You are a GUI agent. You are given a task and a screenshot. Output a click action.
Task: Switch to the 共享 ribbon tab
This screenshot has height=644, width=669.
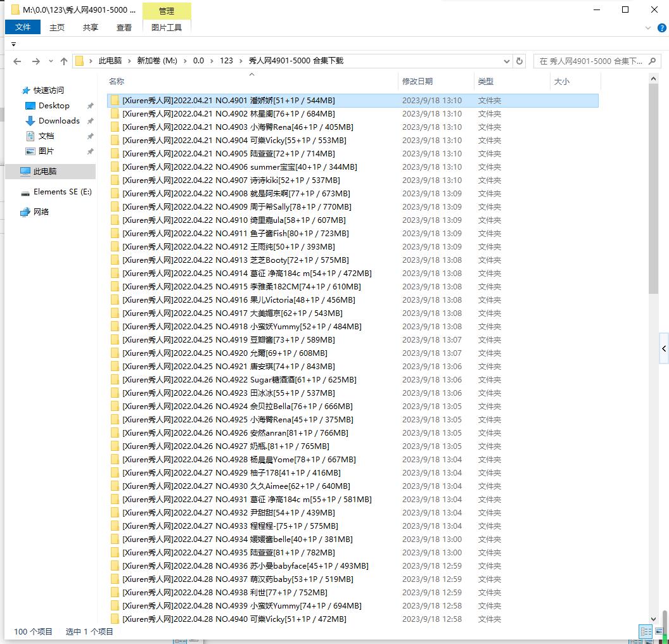point(91,27)
